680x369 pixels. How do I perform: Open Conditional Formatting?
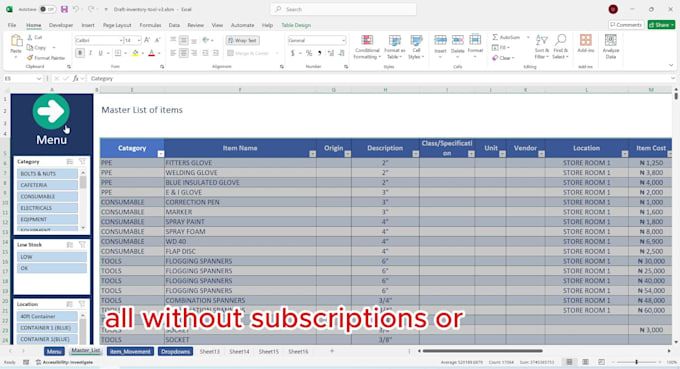(x=367, y=47)
